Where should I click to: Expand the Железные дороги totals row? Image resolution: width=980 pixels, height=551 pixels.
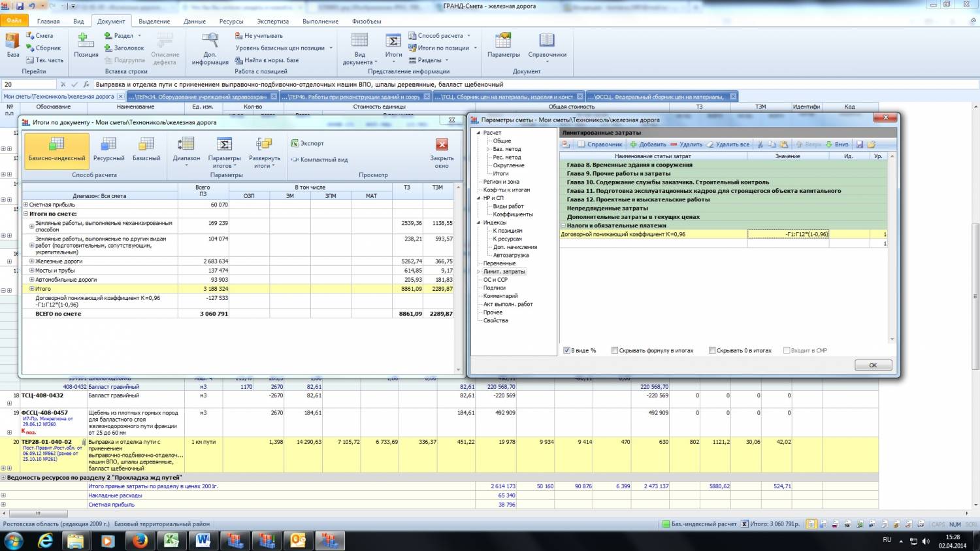pos(31,261)
